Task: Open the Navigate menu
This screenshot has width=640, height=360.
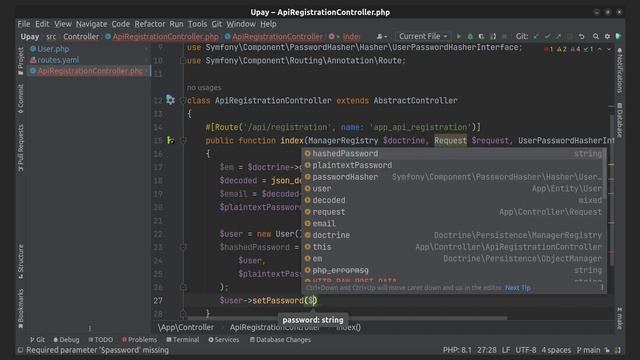Action: pyautogui.click(x=91, y=24)
